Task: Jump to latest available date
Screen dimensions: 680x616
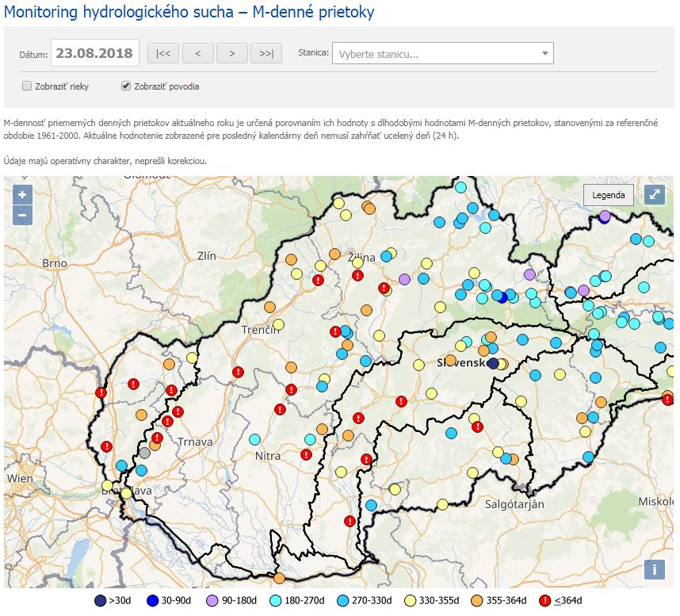Action: [x=266, y=53]
